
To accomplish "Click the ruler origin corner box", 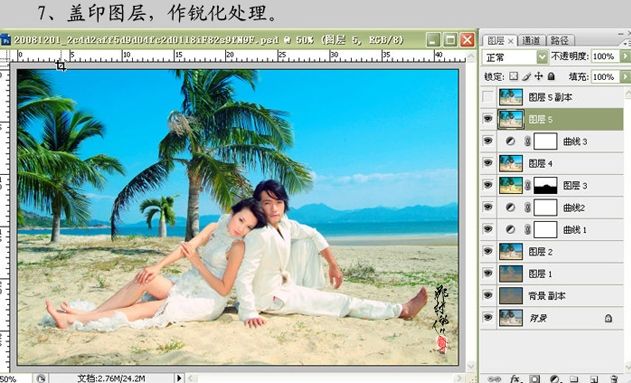I will pyautogui.click(x=4, y=55).
